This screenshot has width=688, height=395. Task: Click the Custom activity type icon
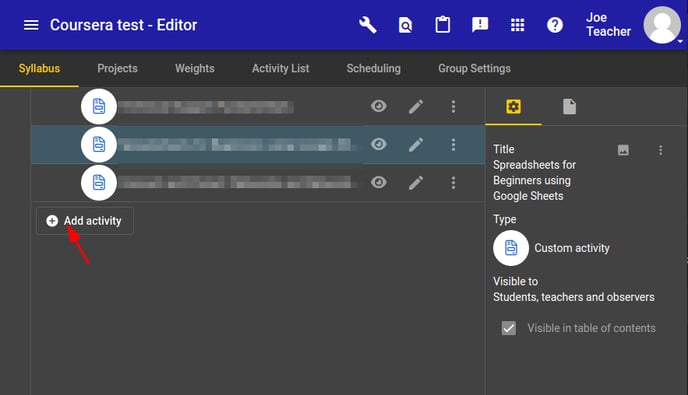pos(511,248)
